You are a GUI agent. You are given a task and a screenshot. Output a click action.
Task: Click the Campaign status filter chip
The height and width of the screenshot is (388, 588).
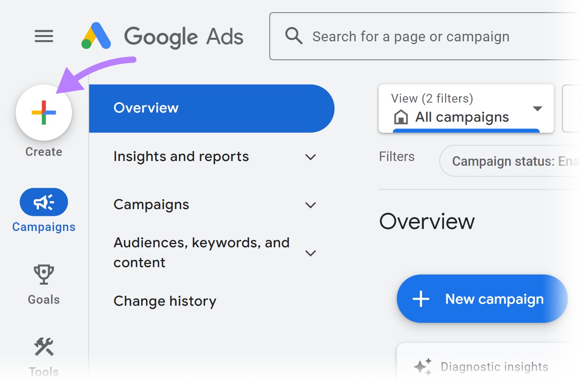[x=513, y=161]
